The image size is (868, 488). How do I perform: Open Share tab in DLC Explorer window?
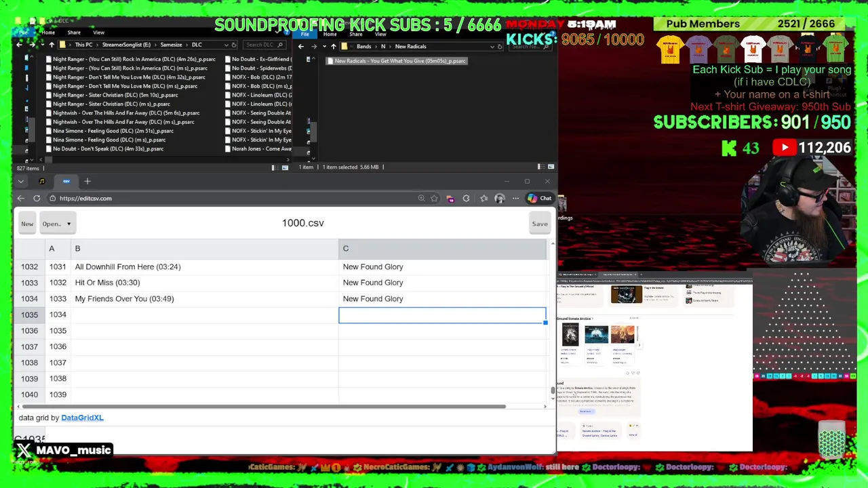pos(74,33)
